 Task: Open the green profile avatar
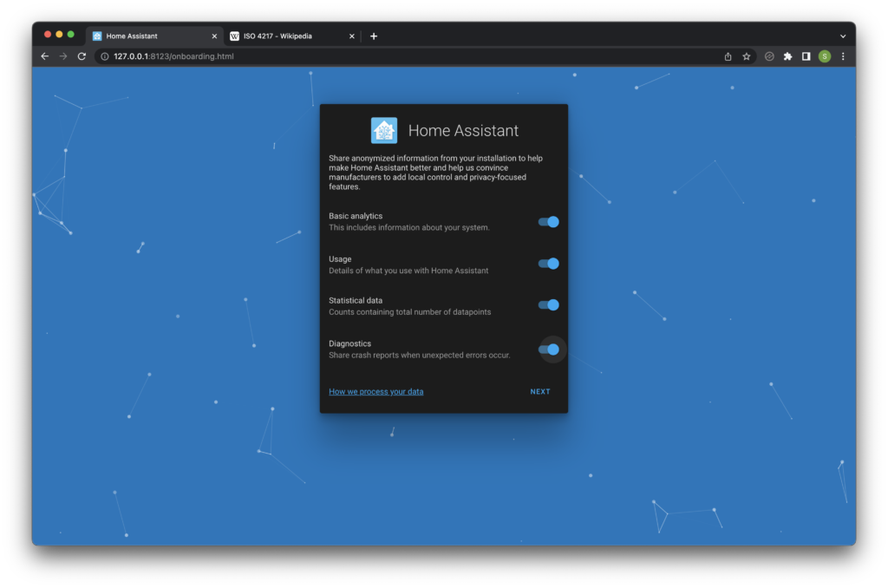point(825,56)
